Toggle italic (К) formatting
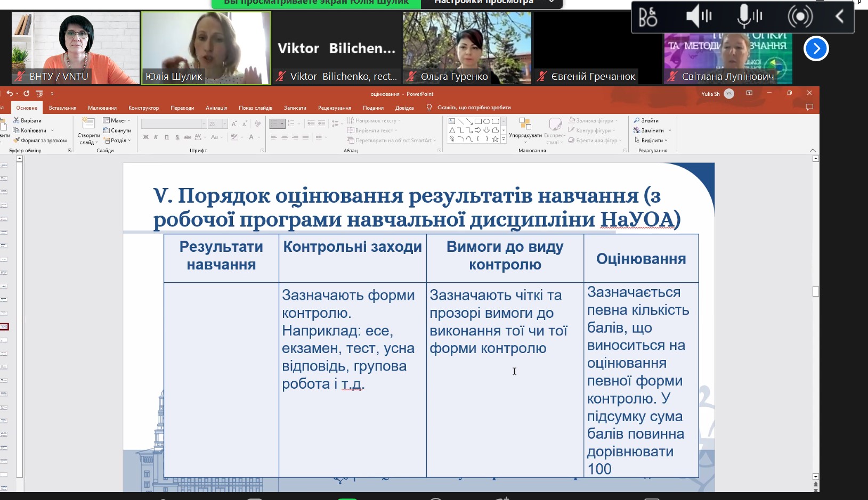The width and height of the screenshot is (868, 500). (x=156, y=137)
